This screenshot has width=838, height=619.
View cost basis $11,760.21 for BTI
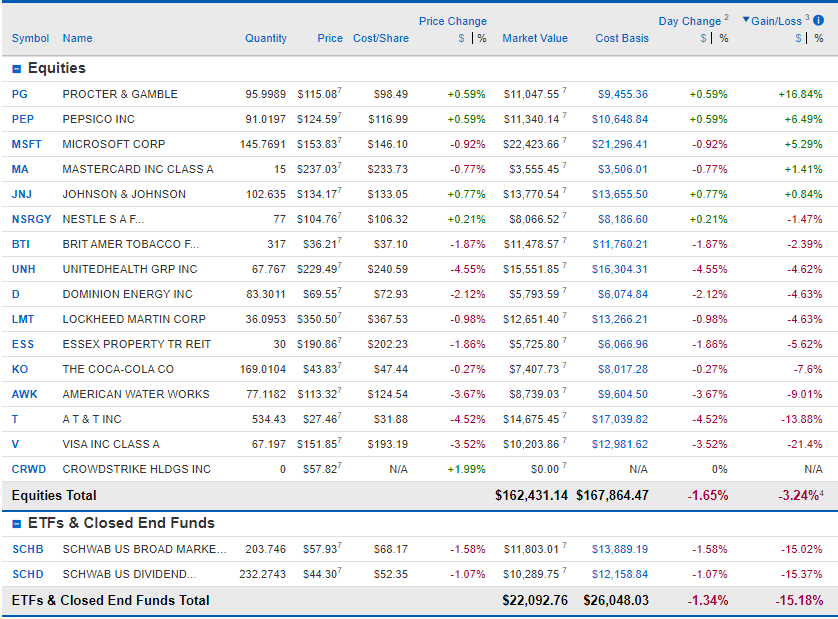(x=620, y=244)
